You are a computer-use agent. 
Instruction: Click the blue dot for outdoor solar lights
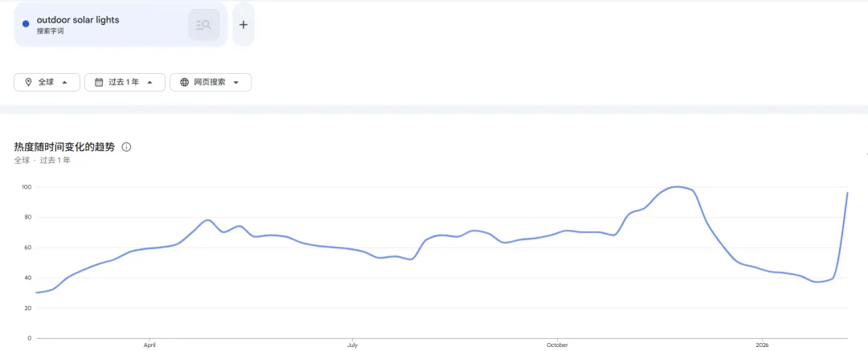(x=26, y=24)
